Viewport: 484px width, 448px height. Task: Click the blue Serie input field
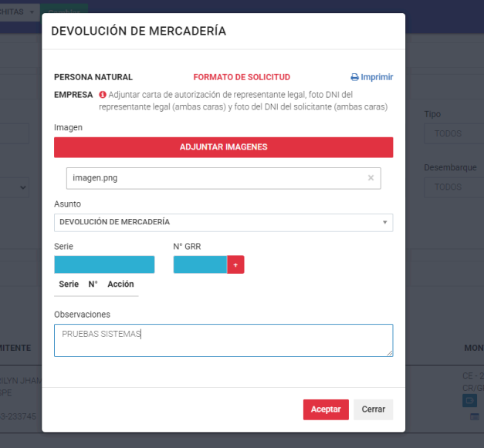(x=104, y=264)
